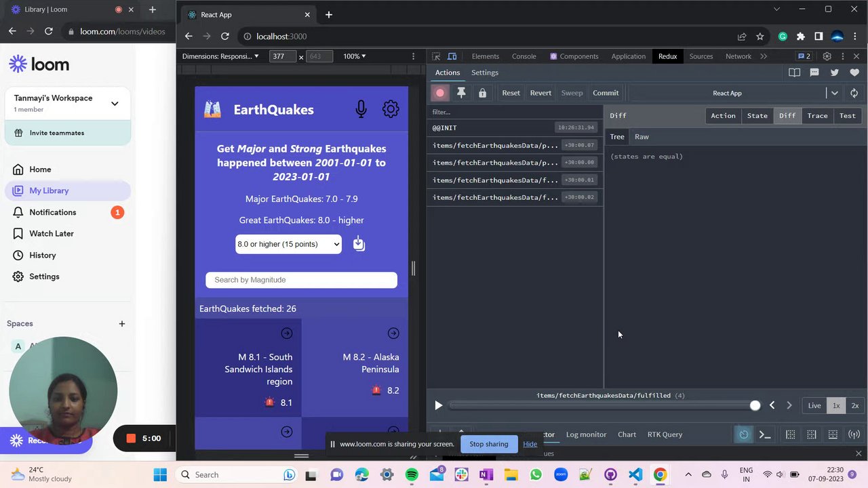Open Visual Studio Code from taskbar
The height and width of the screenshot is (488, 868).
pos(635,474)
